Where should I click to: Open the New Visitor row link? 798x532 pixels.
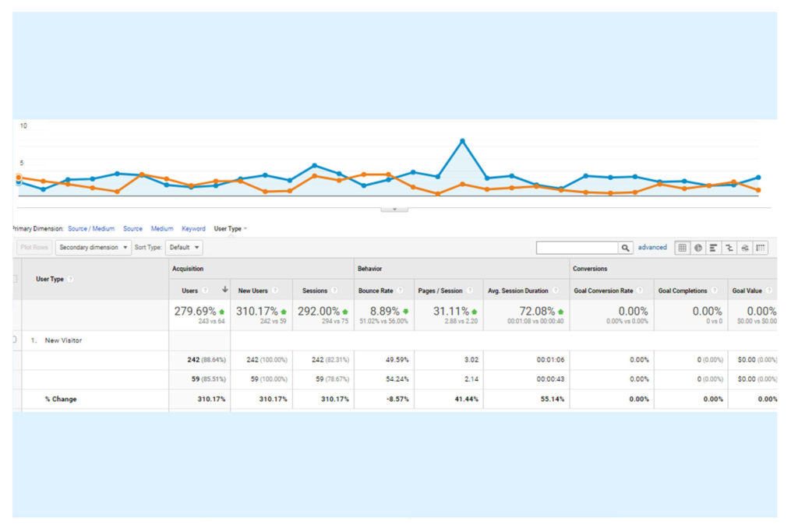coord(63,340)
